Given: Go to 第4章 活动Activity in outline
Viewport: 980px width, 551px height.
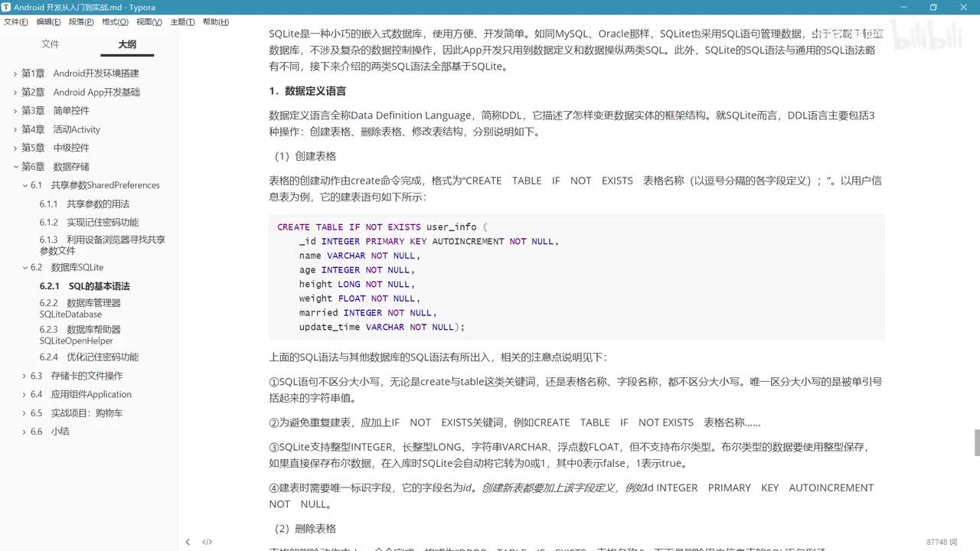Looking at the screenshot, I should click(60, 130).
